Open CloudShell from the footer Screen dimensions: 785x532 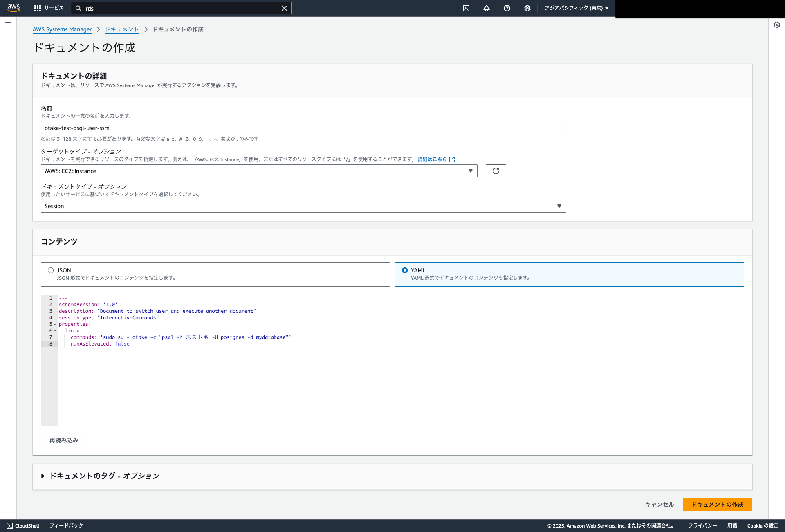pos(23,526)
